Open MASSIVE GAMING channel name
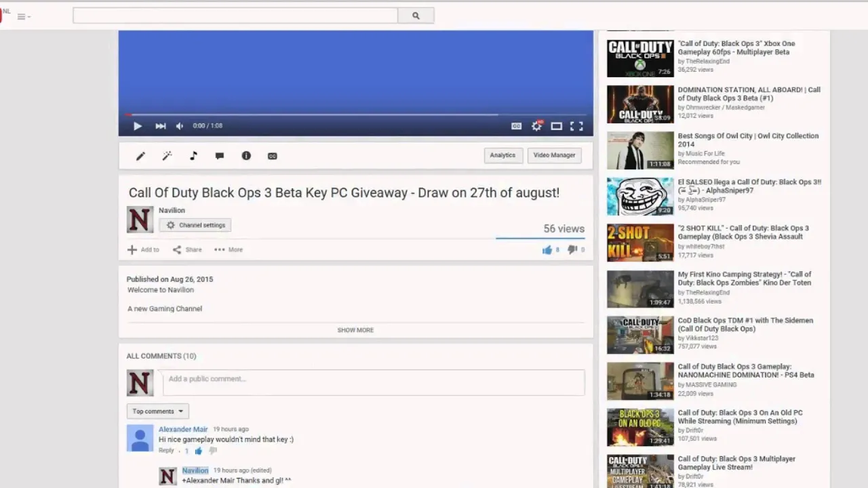Image resolution: width=868 pixels, height=488 pixels. pos(711,384)
